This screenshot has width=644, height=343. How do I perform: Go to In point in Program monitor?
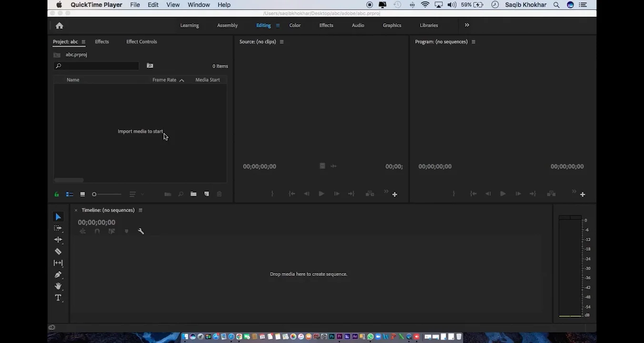point(473,194)
